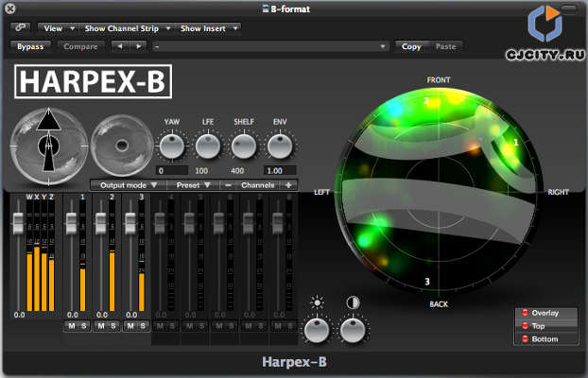This screenshot has width=588, height=378.
Task: Click the ENV envelope knob
Action: click(x=280, y=146)
